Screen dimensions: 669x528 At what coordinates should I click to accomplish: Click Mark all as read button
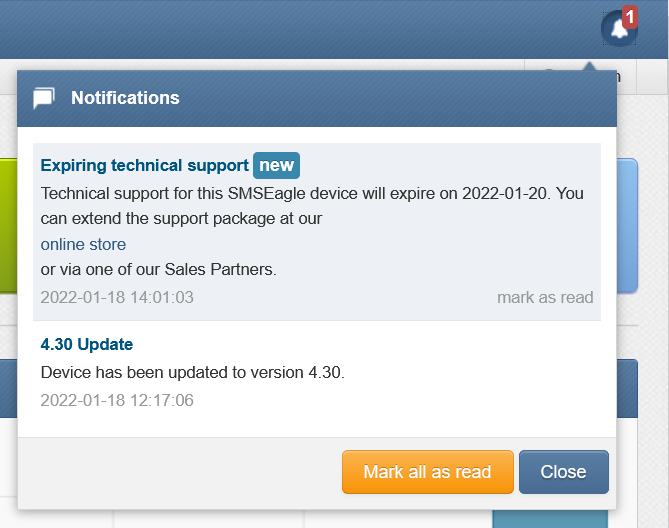428,472
